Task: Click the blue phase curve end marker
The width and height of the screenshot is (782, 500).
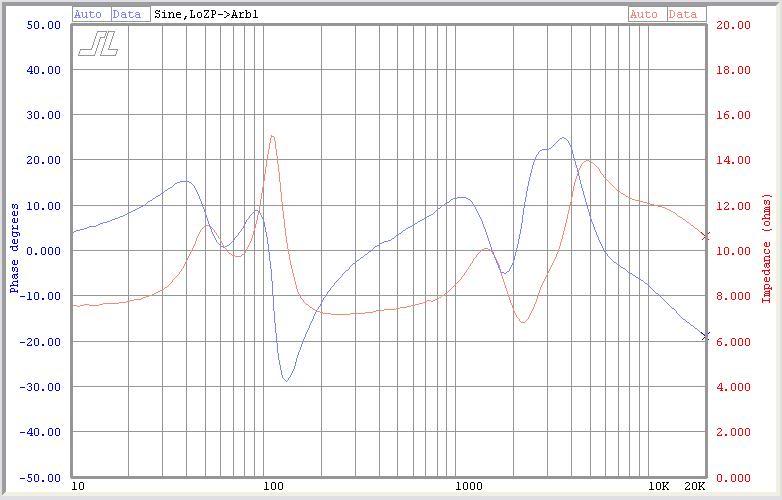Action: click(x=705, y=336)
